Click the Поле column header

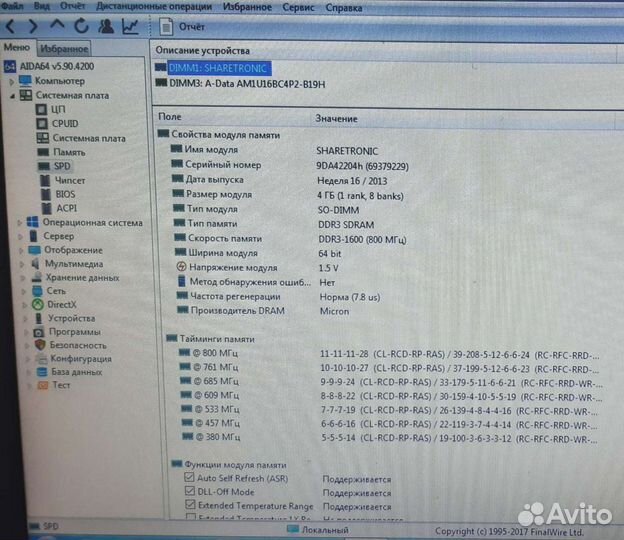pos(170,117)
